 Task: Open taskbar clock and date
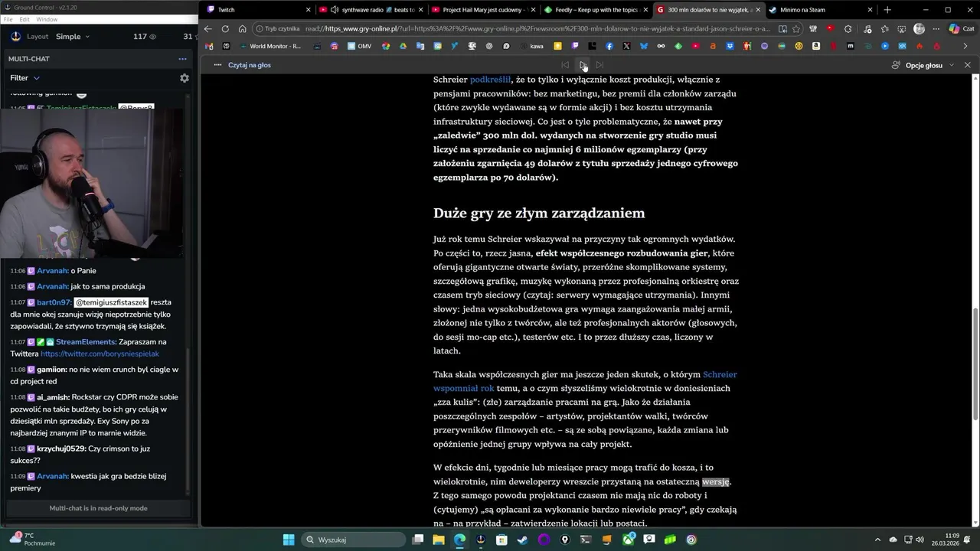(x=945, y=540)
